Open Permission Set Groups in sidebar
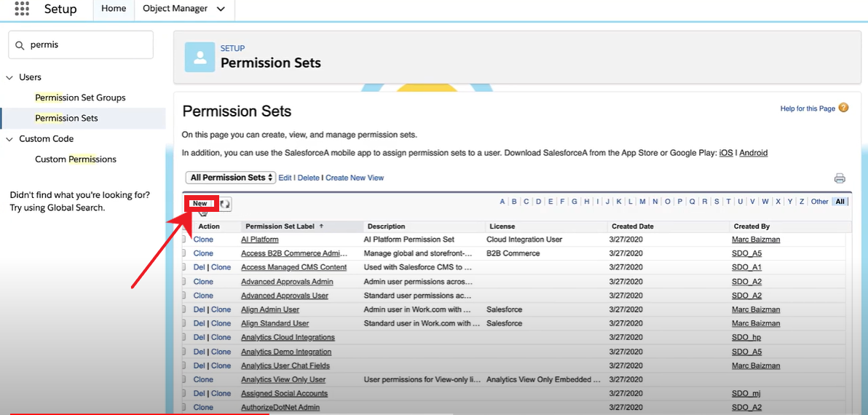Image resolution: width=868 pixels, height=415 pixels. point(80,98)
